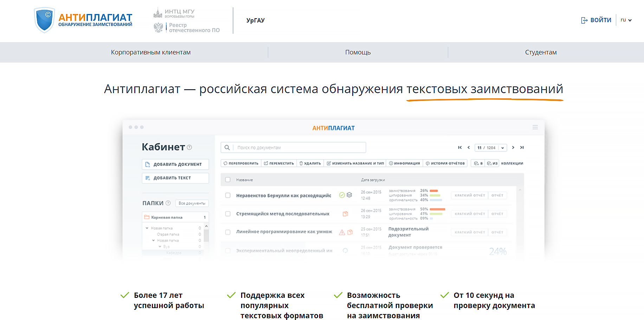Viewport: 644px width, 320px height.
Task: Go to first page with the skip-back arrow
Action: click(460, 148)
